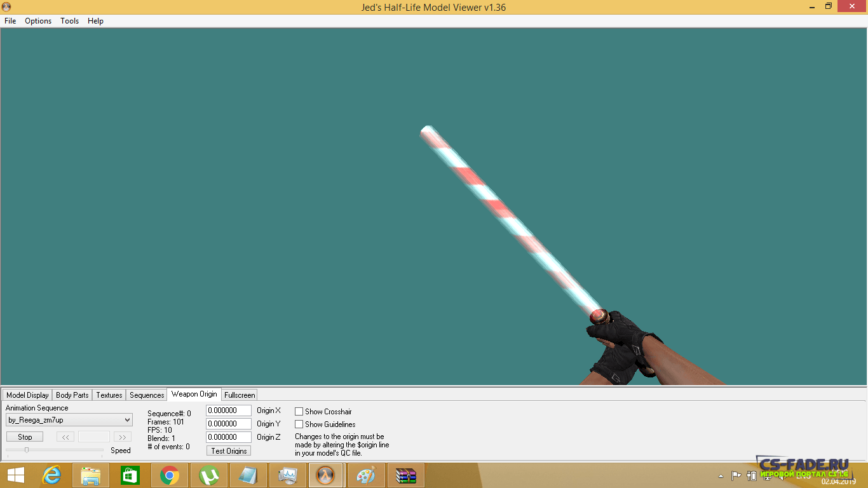This screenshot has height=488, width=868.
Task: Open the WinRAR taskbar icon
Action: point(405,475)
